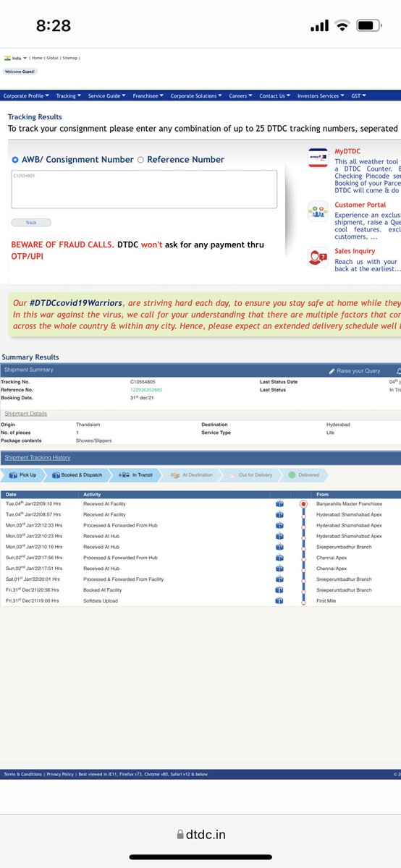
Task: Expand the Investors Services menu
Action: pyautogui.click(x=321, y=95)
